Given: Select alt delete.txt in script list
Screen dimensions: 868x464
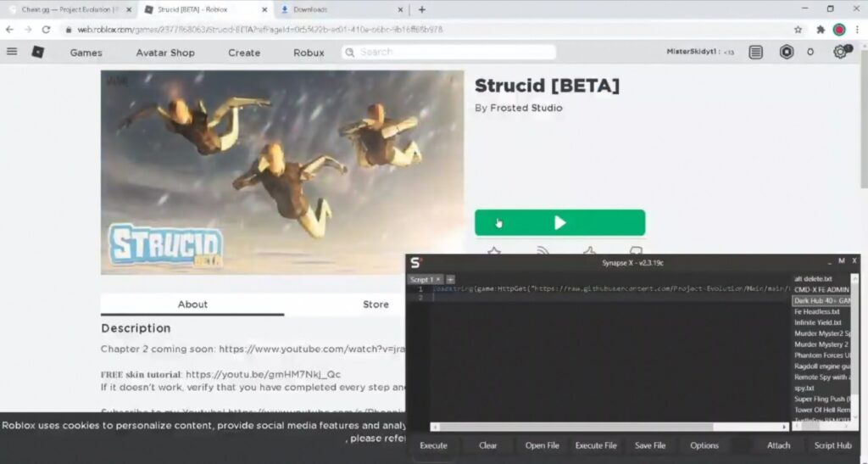Looking at the screenshot, I should tap(813, 278).
